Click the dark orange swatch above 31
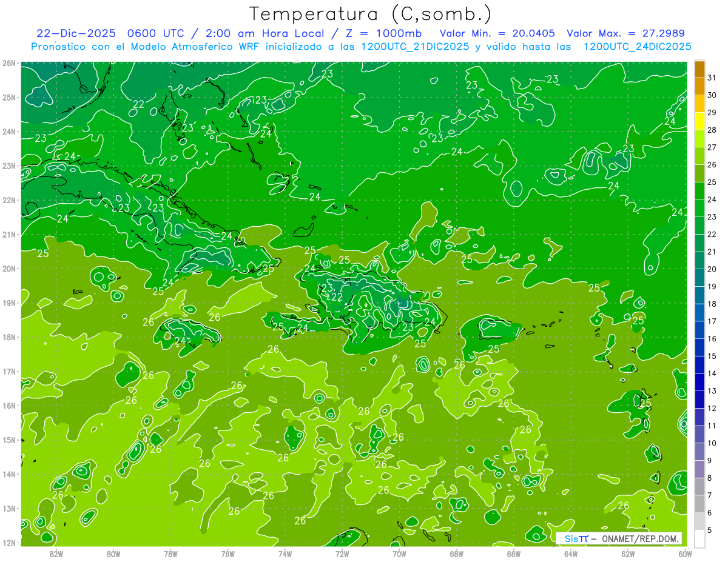Viewport: 728px width, 562px height. [x=699, y=69]
